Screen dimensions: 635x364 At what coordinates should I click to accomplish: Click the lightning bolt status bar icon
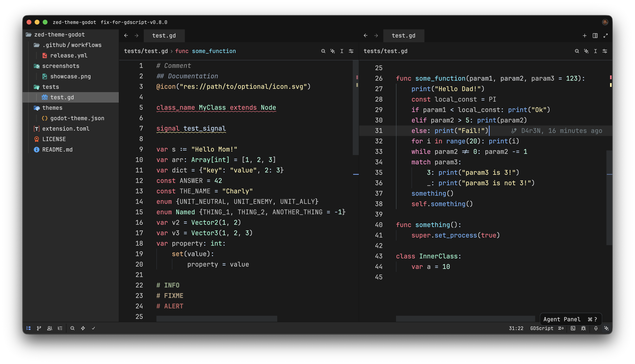(83, 328)
